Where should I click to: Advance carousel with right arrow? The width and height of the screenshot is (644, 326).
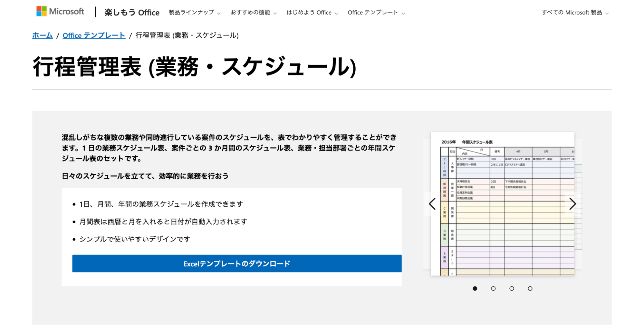coord(572,204)
